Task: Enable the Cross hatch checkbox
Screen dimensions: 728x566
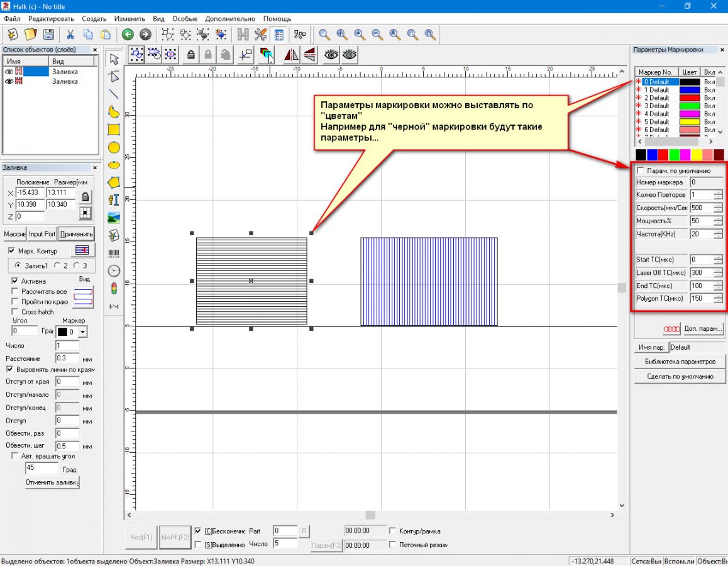Action: [16, 312]
